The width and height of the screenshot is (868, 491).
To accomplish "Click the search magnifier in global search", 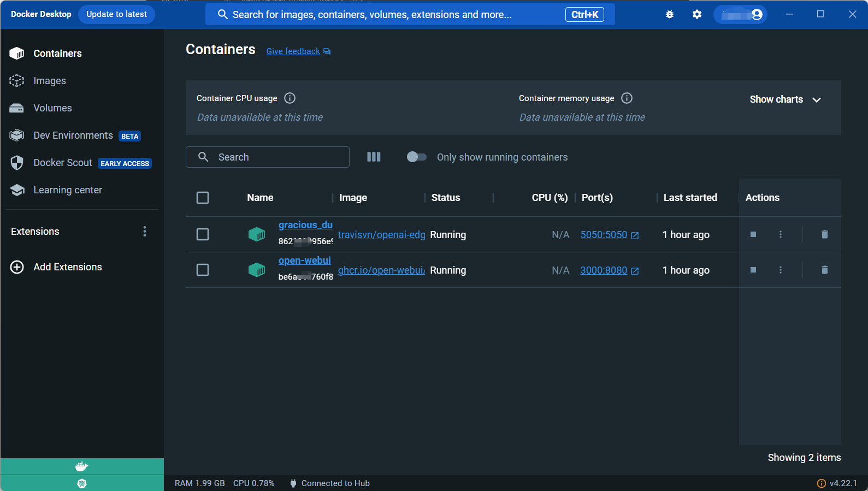I will pos(222,15).
